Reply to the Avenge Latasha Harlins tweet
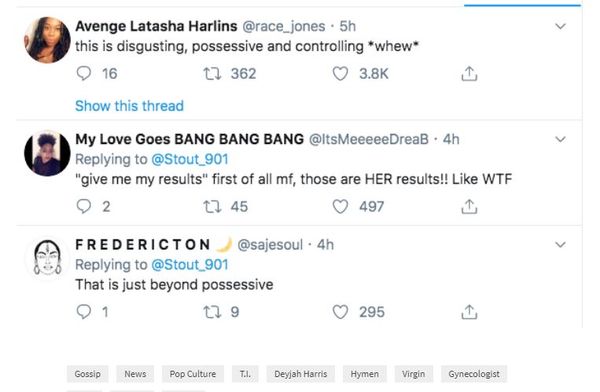This screenshot has height=392, width=600. [84, 74]
